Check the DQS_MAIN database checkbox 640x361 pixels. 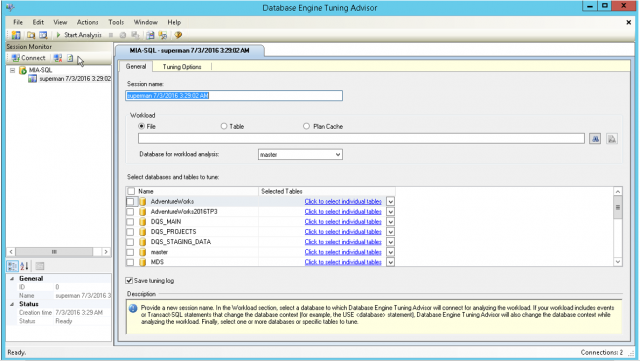(x=130, y=222)
